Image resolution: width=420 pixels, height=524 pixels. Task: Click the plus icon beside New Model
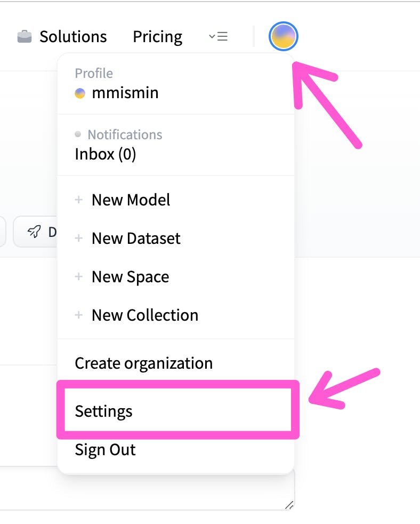point(79,200)
